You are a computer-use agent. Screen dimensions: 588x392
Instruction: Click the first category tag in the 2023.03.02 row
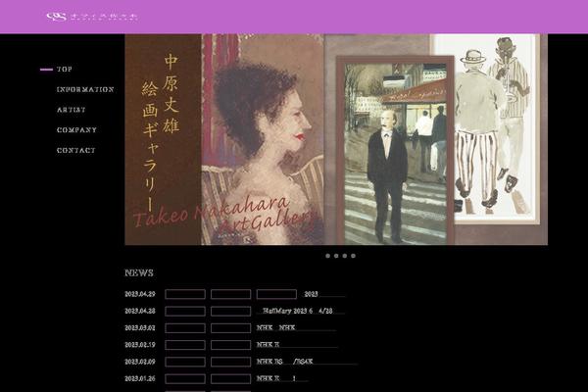[185, 328]
